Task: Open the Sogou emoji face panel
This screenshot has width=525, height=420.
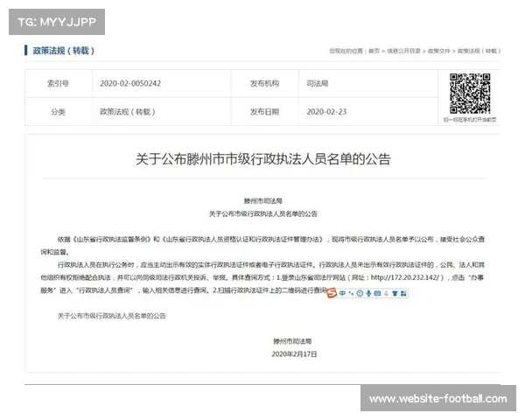Action: point(360,293)
